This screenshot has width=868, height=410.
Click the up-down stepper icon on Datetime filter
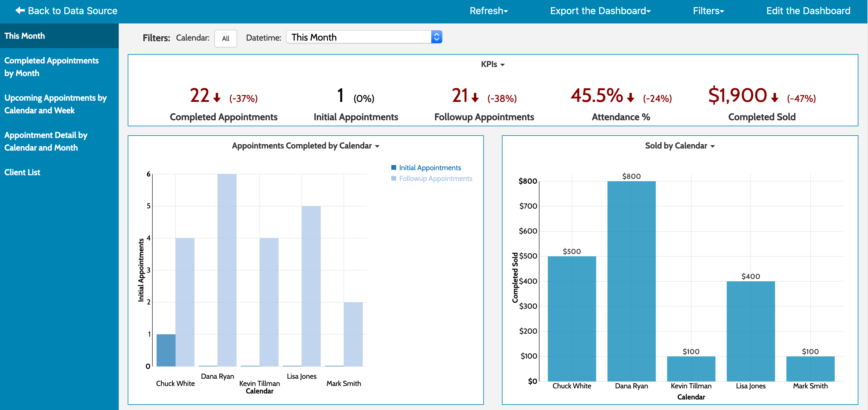coord(437,37)
